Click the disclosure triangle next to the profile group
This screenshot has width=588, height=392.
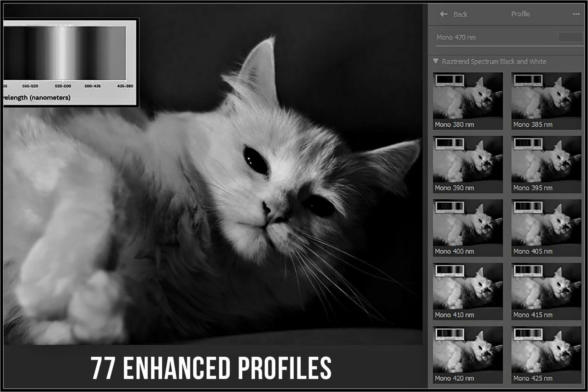(x=436, y=61)
